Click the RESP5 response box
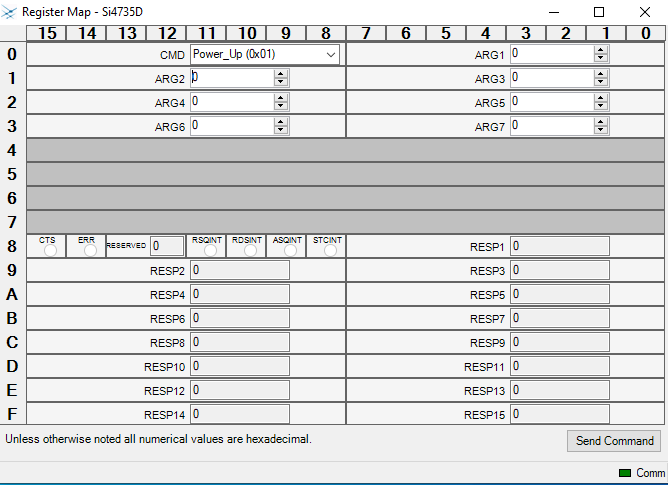Viewport: 668px width, 485px height. [x=560, y=294]
